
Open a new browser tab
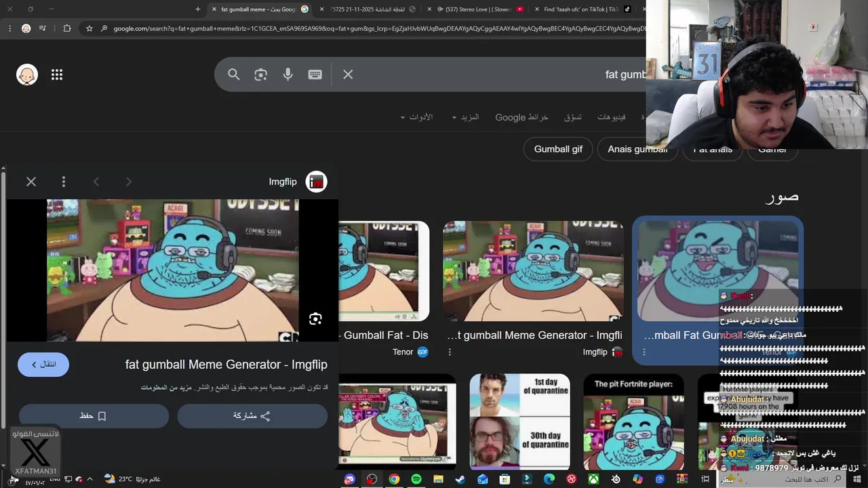[x=198, y=9]
